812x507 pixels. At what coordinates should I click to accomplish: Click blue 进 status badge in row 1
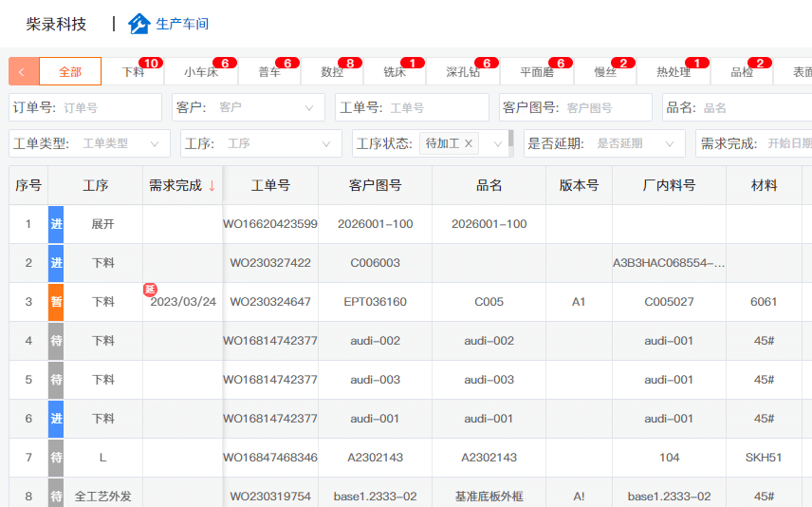point(56,224)
